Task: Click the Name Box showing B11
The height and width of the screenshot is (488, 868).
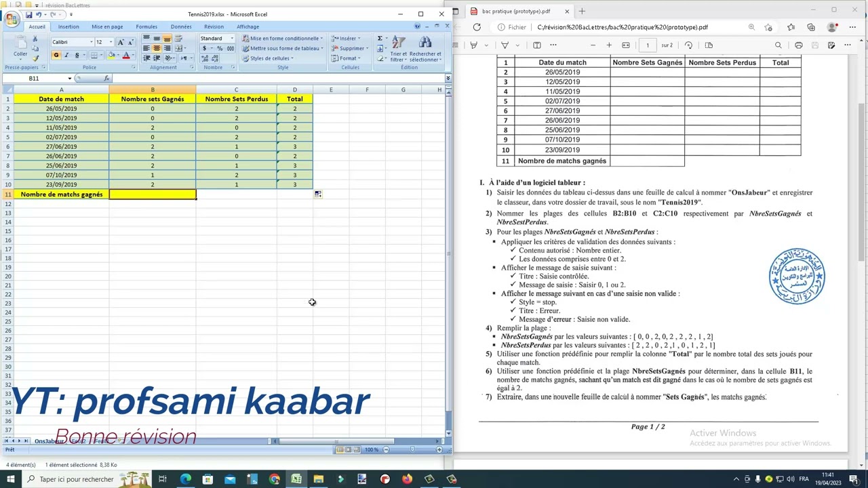Action: (34, 79)
